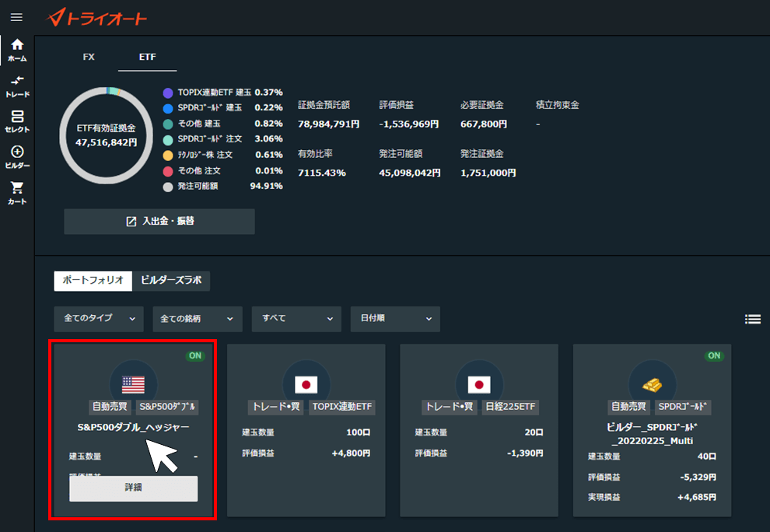770x532 pixels.
Task: Switch to list view icon
Action: 753,320
